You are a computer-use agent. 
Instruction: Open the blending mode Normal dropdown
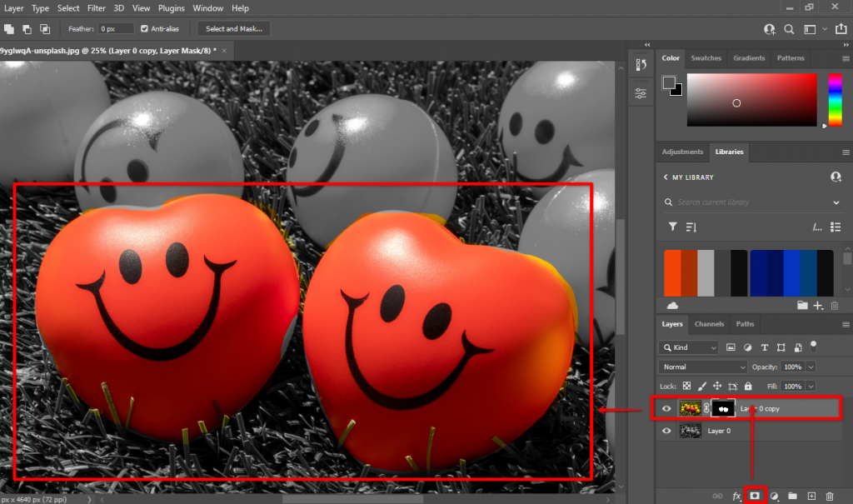[702, 367]
